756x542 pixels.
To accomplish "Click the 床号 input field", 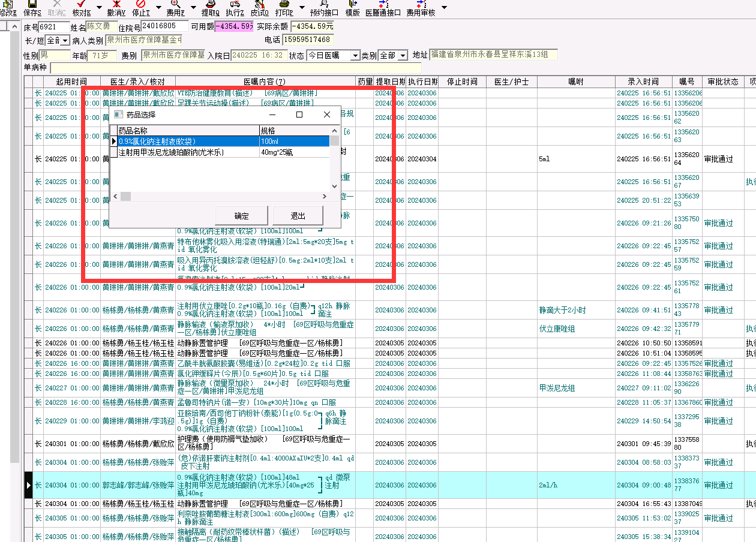I will (x=55, y=27).
